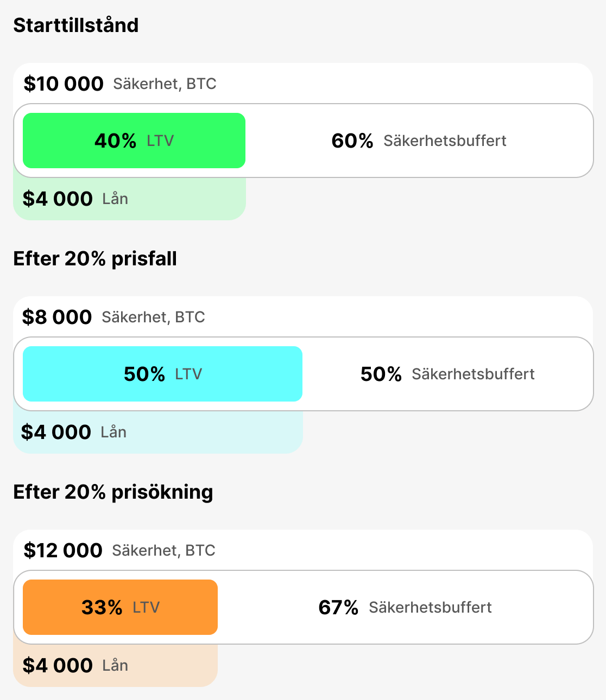The image size is (606, 700).
Task: Click $4 000 amount in light orange area
Action: pyautogui.click(x=58, y=666)
